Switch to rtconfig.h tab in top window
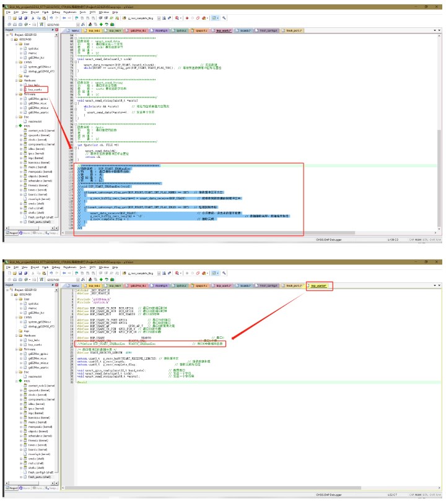 pos(160,30)
